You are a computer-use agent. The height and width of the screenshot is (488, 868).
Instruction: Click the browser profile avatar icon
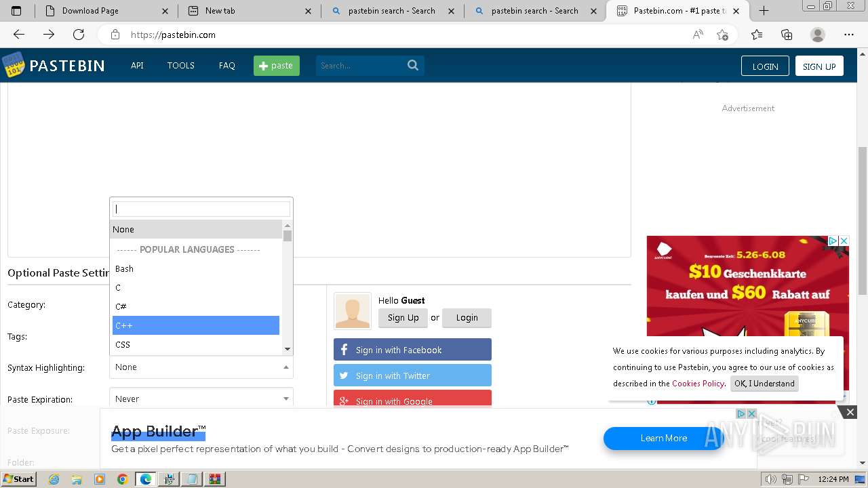click(x=818, y=35)
